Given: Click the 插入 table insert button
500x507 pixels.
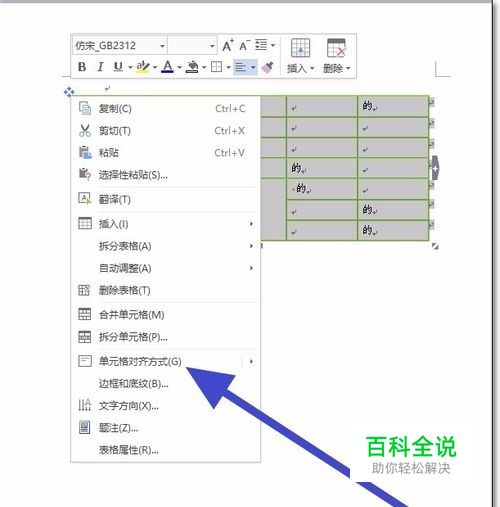Looking at the screenshot, I should (x=301, y=56).
